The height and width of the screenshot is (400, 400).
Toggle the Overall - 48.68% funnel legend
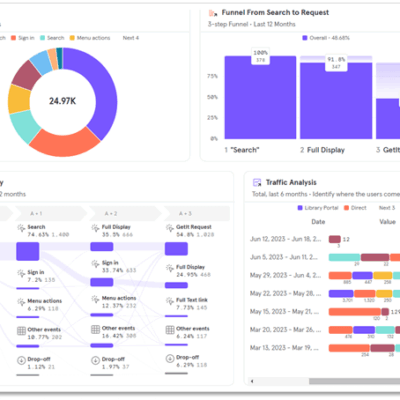[x=326, y=38]
